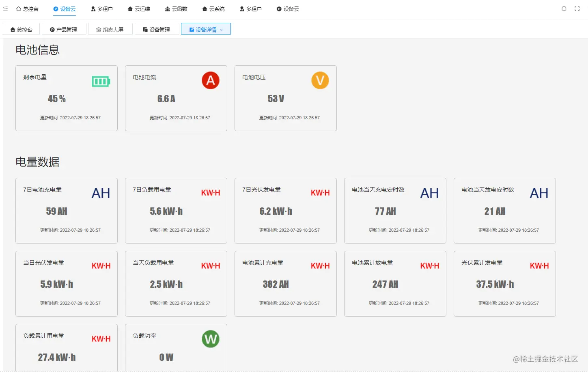Click the 247 AH value
The image size is (588, 373).
pos(386,284)
